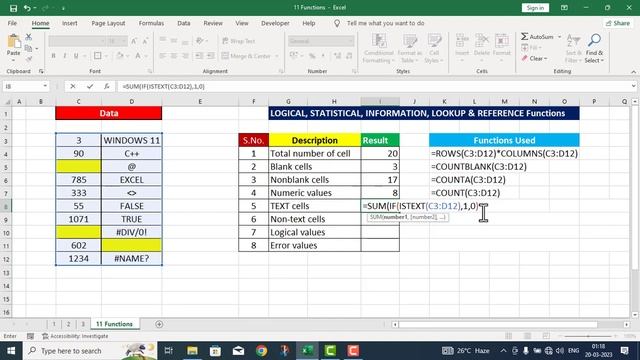
Task: Click the Undo arrow icon
Action: pos(27,8)
